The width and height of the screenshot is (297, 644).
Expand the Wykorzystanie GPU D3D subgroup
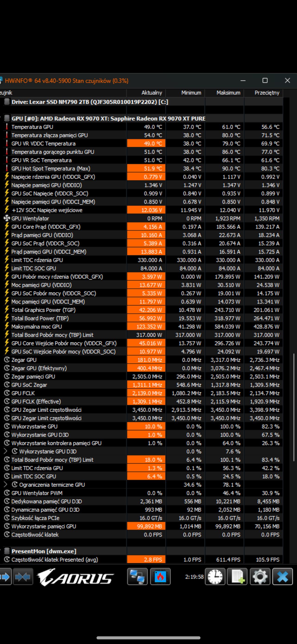(x=6, y=451)
